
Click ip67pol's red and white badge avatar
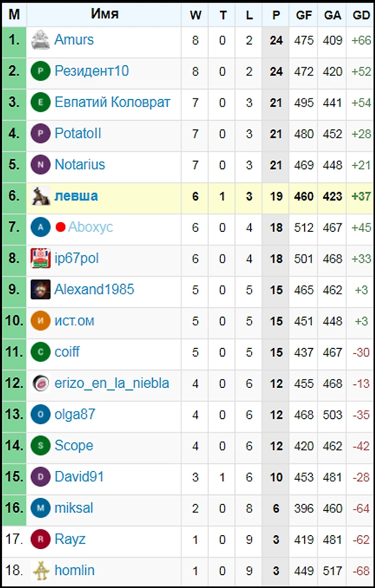point(41,258)
